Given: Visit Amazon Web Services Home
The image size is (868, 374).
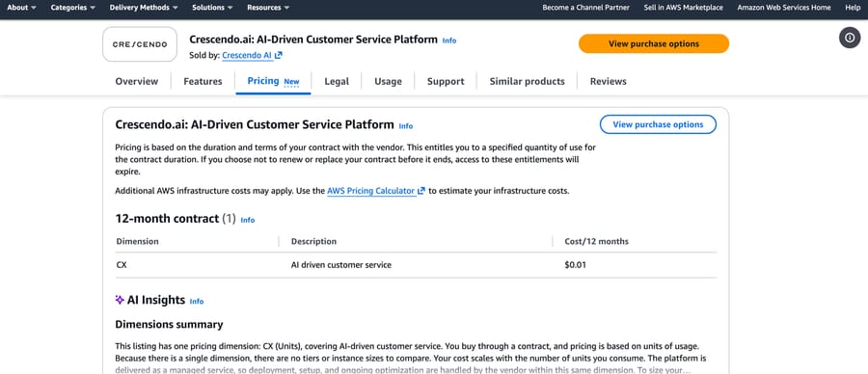Looking at the screenshot, I should (784, 8).
